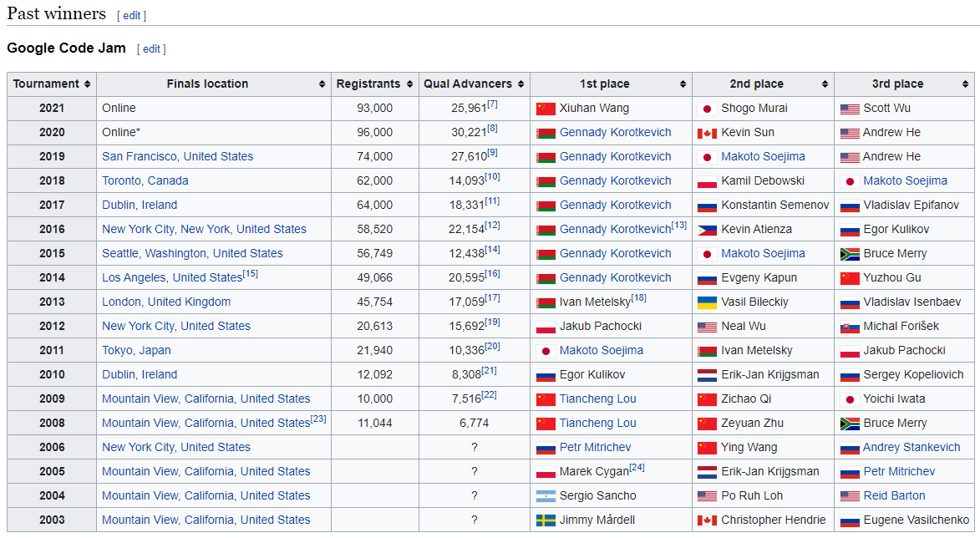Click Belarus flag next to Ivan Metelsky 2013
The image size is (980, 538).
coord(546,302)
